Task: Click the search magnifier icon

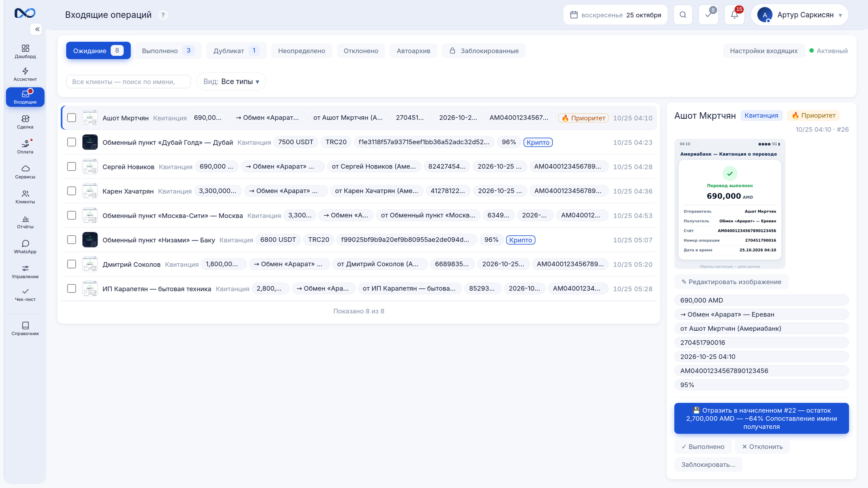Action: point(683,15)
